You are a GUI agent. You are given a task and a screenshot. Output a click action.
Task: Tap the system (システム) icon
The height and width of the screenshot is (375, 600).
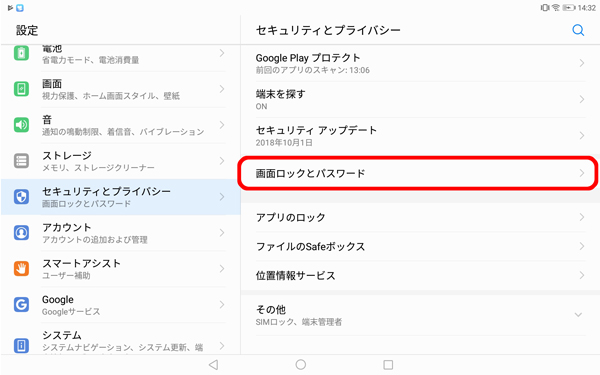point(21,345)
